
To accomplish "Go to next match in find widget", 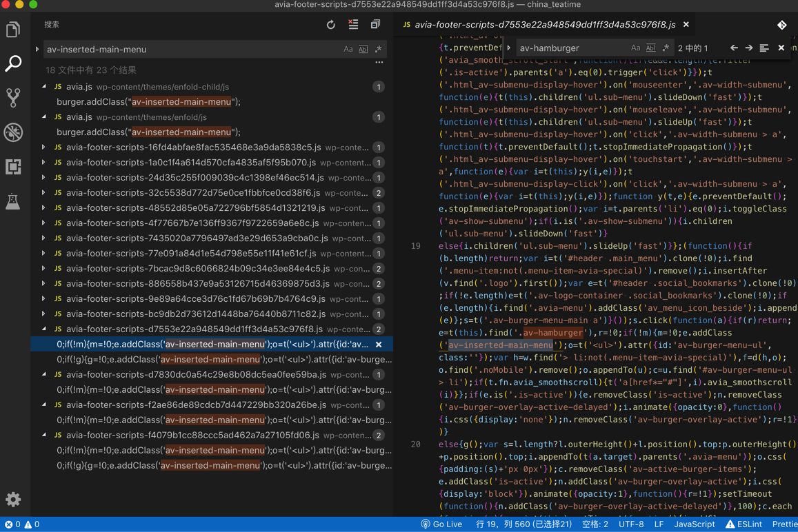I will pyautogui.click(x=749, y=48).
